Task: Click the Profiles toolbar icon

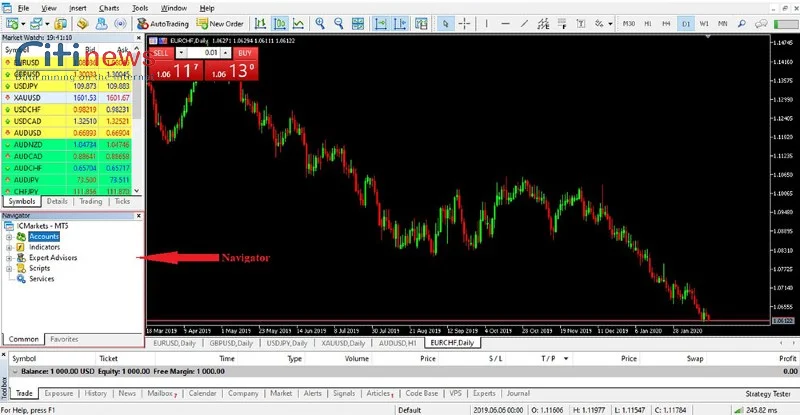Action: click(x=36, y=23)
